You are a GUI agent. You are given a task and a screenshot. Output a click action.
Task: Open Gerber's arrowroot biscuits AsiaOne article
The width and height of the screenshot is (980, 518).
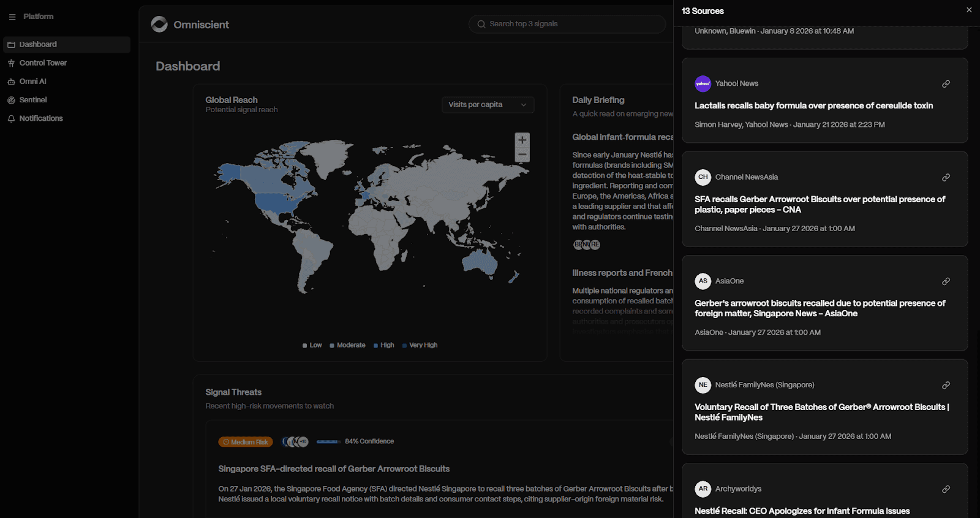coord(820,308)
